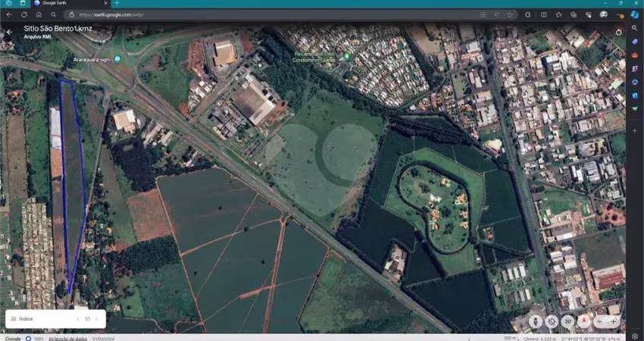Click the rotate view icon
This screenshot has width=644, height=341.
coord(552,321)
